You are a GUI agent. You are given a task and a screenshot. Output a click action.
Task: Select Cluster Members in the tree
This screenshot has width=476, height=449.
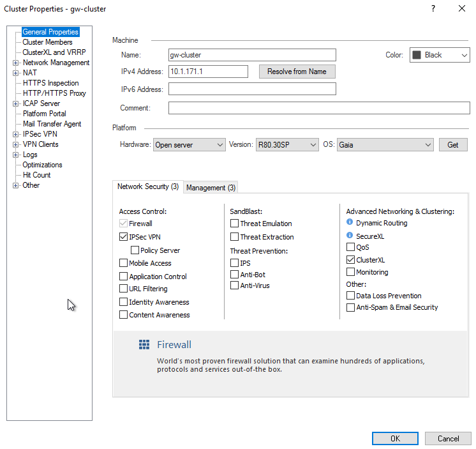point(47,42)
